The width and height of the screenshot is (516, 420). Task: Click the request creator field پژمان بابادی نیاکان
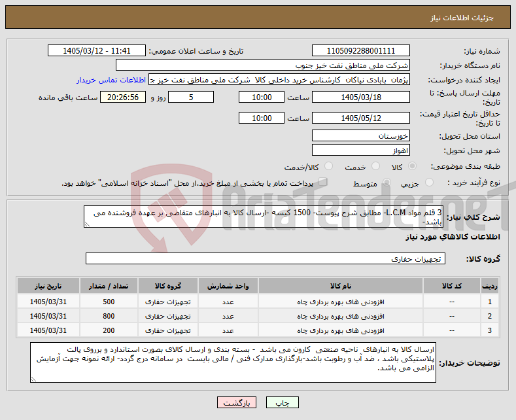click(x=279, y=80)
